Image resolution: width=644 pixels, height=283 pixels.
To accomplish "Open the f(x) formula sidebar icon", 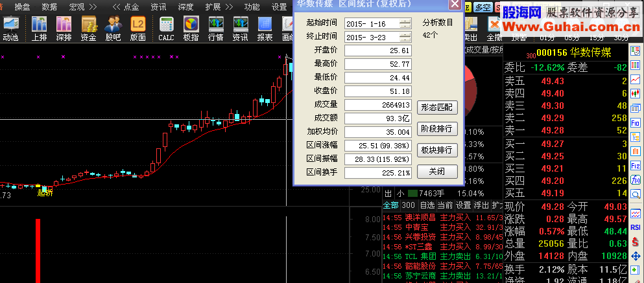I will coord(636,179).
